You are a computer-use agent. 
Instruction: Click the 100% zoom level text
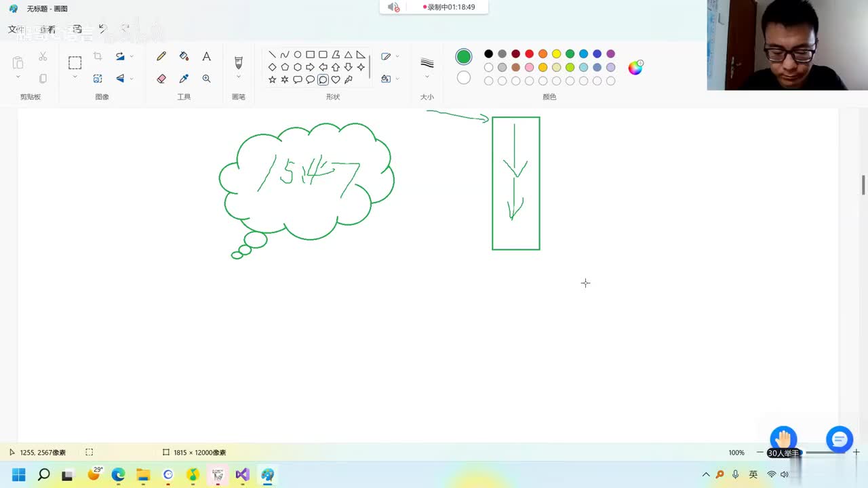point(736,452)
